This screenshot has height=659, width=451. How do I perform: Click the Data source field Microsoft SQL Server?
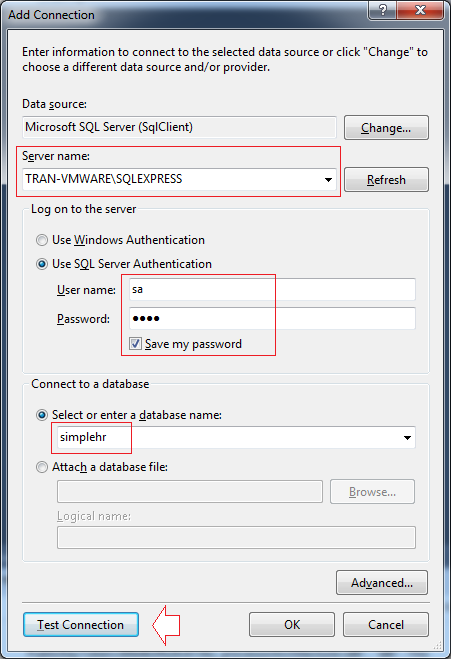(x=179, y=127)
